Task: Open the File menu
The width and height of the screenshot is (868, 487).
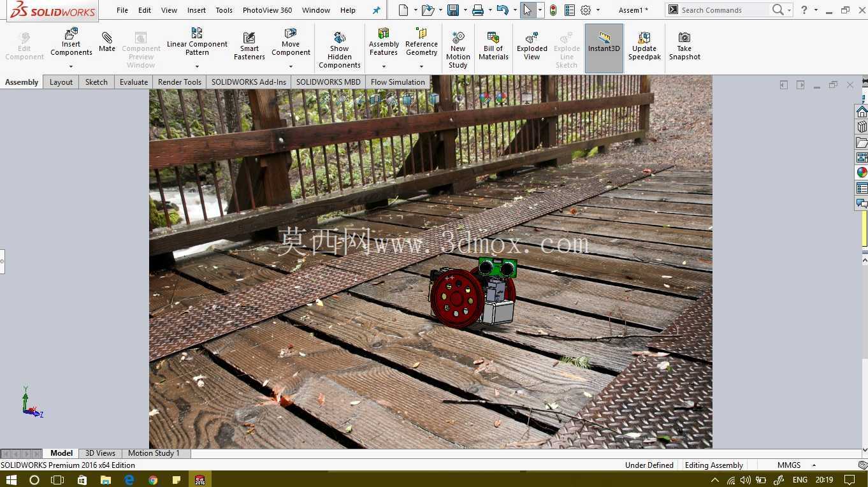Action: pyautogui.click(x=122, y=10)
